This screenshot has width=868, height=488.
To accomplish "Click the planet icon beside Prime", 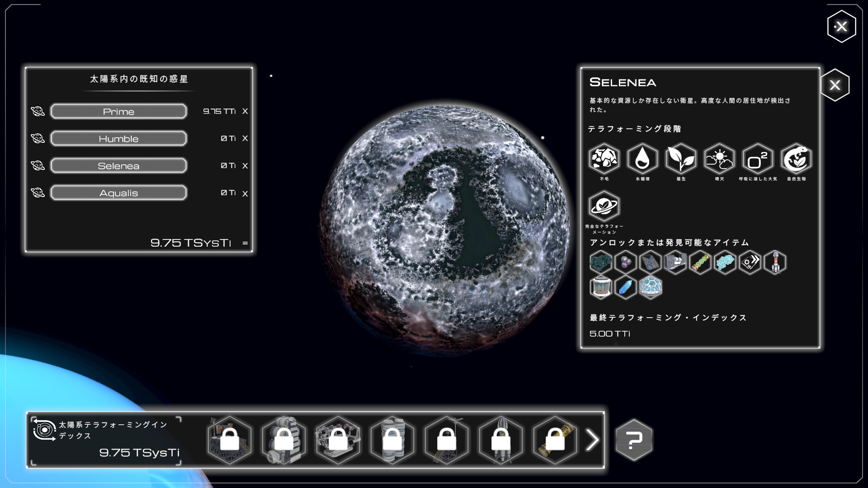I will pyautogui.click(x=38, y=111).
